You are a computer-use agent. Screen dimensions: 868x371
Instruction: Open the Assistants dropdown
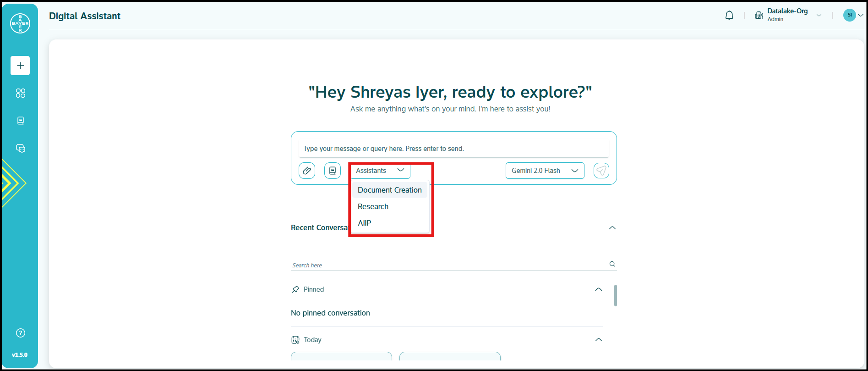[x=380, y=171]
